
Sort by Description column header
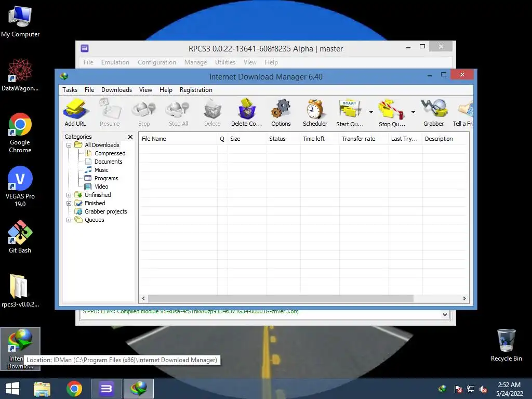click(x=445, y=139)
